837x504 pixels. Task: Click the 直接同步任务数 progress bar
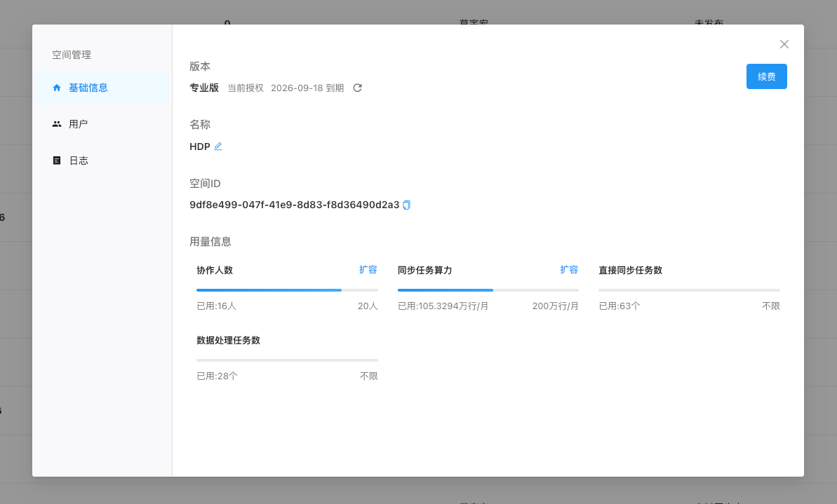pos(689,290)
